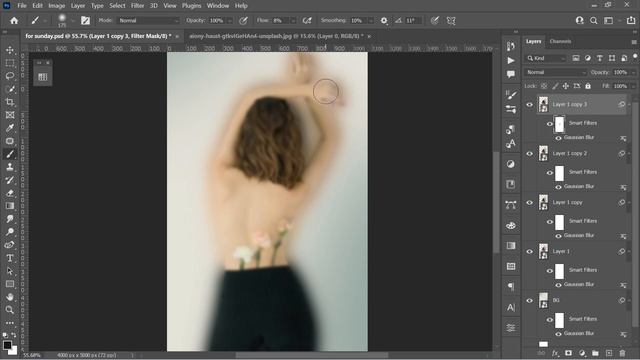This screenshot has width=640, height=360.
Task: Open the Smoothing 10% dropdown
Action: coord(371,20)
